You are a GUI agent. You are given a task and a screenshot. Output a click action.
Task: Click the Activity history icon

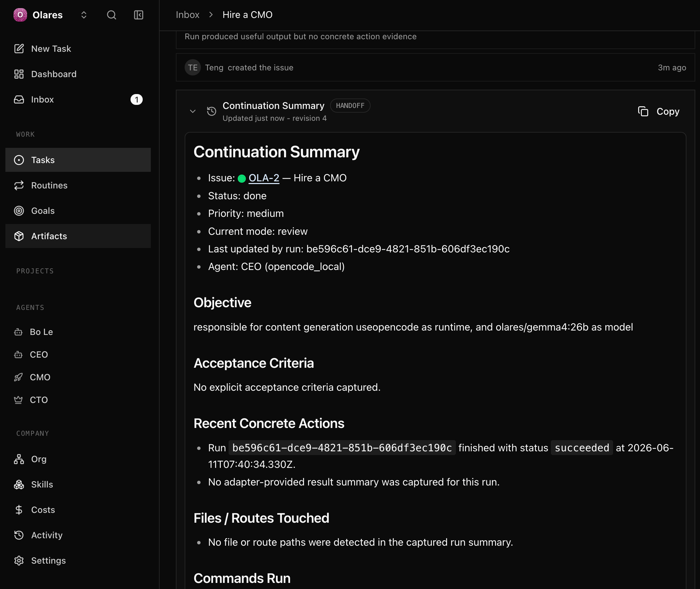[19, 535]
